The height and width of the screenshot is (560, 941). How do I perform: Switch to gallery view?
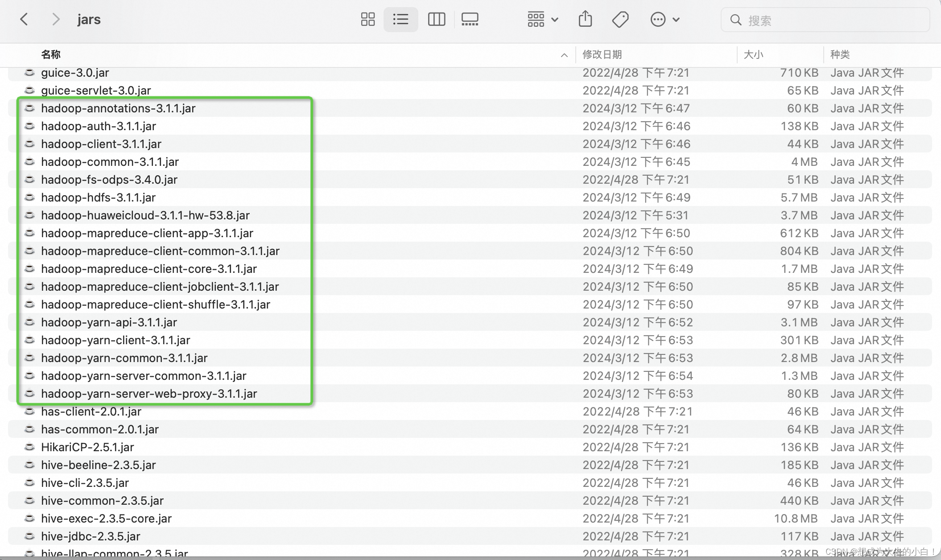470,19
